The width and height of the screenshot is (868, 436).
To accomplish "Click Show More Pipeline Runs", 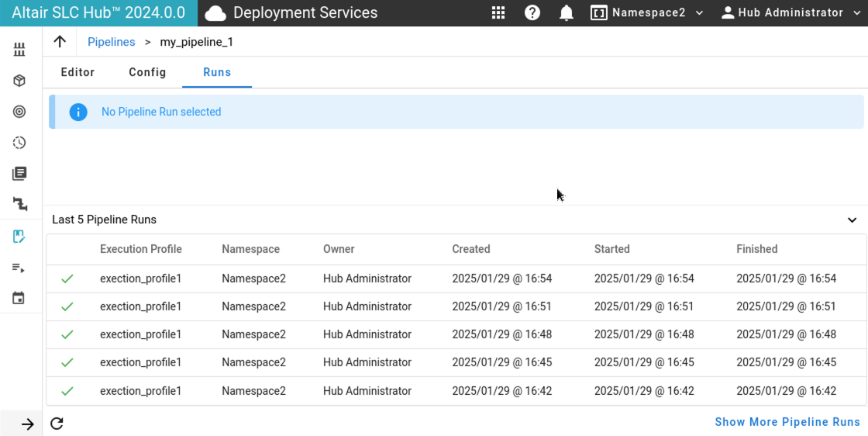I will pyautogui.click(x=787, y=422).
